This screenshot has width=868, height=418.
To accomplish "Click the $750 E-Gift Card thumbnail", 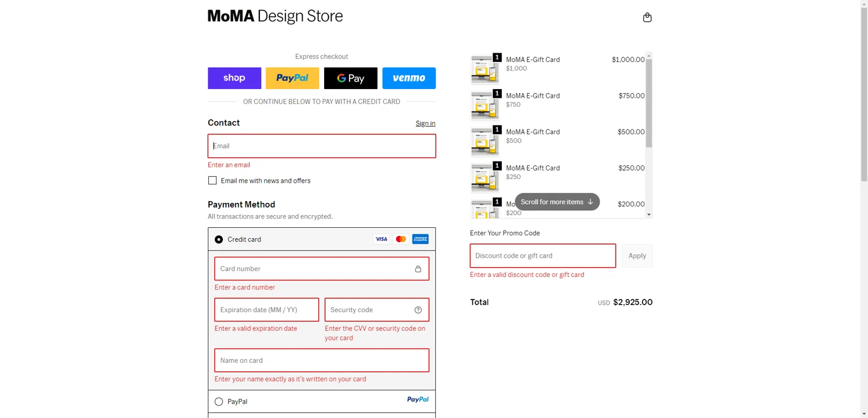I will [485, 106].
